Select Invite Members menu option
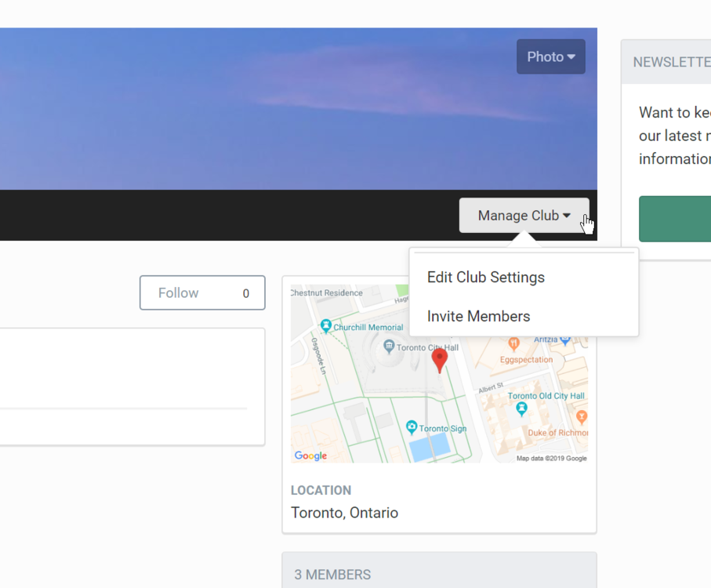Screen dimensions: 711x588 (x=478, y=317)
